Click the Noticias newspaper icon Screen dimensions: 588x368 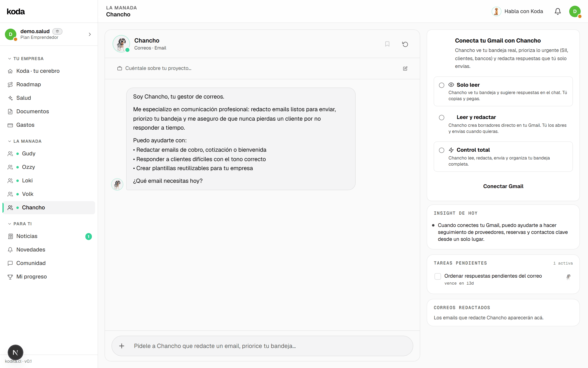point(10,236)
